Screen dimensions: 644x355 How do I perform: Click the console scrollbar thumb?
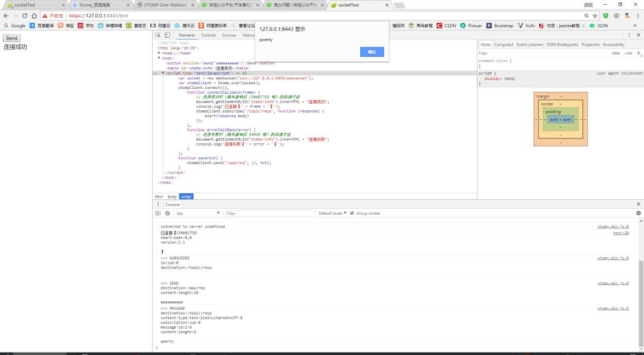pyautogui.click(x=641, y=304)
